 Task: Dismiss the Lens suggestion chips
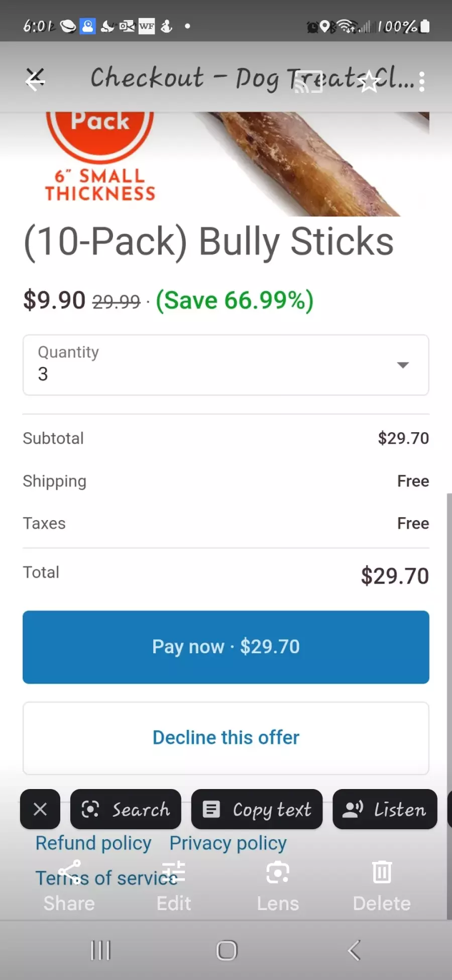pos(40,809)
